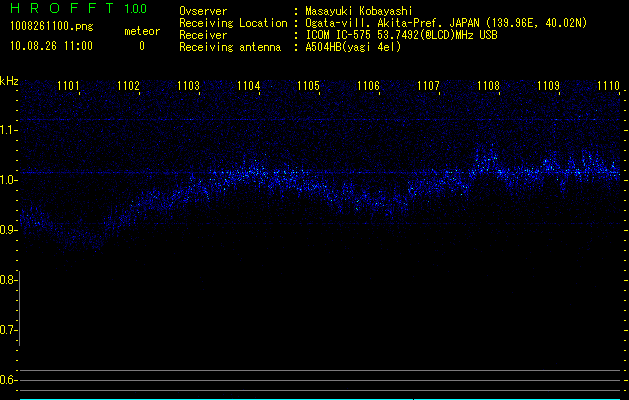Click the 1.1 kHz axis label
Image resolution: width=629 pixels, height=400 pixels.
point(9,130)
